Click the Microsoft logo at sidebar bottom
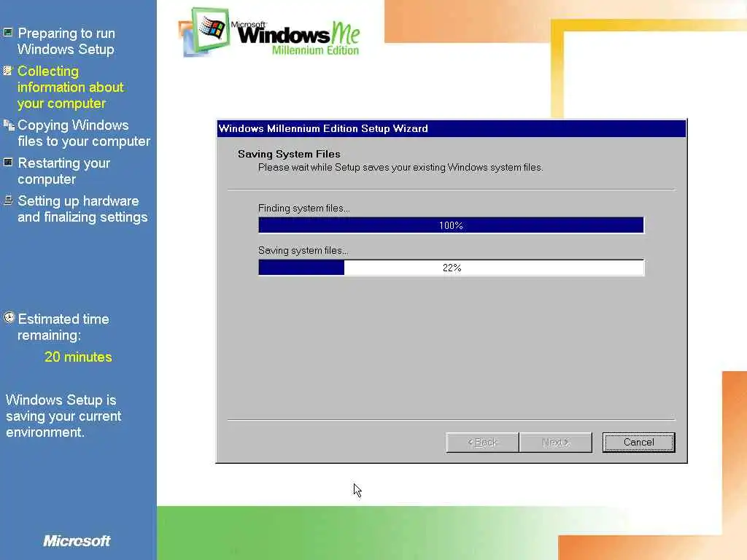 pos(77,540)
